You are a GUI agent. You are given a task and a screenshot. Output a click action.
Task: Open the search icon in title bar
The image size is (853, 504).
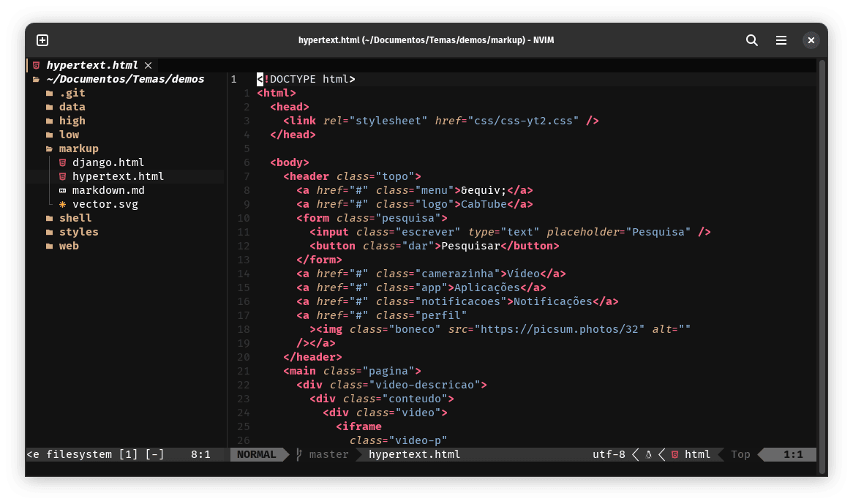click(752, 40)
